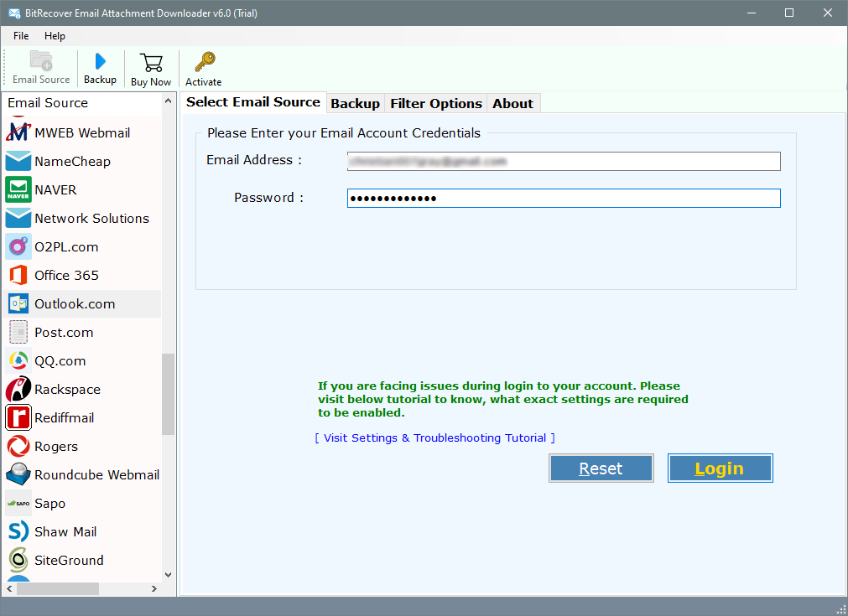
Task: Select the SiteGround icon
Action: pyautogui.click(x=18, y=560)
